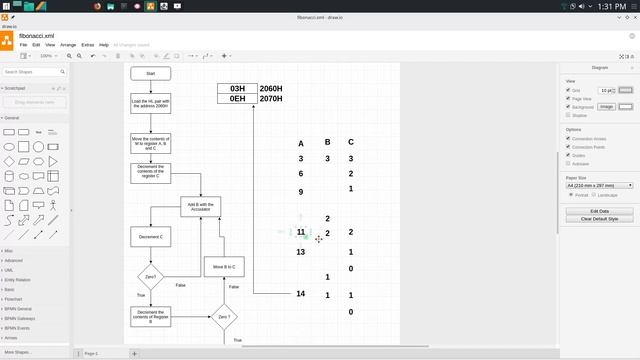Choose the circle shape in General palette
This screenshot has width=640, height=360.
coord(38,147)
